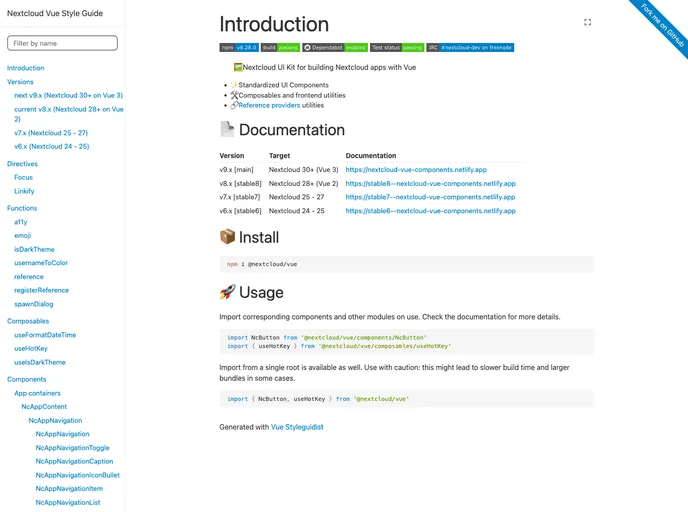The height and width of the screenshot is (512, 688).
Task: Click the single root import code snippet
Action: click(407, 399)
